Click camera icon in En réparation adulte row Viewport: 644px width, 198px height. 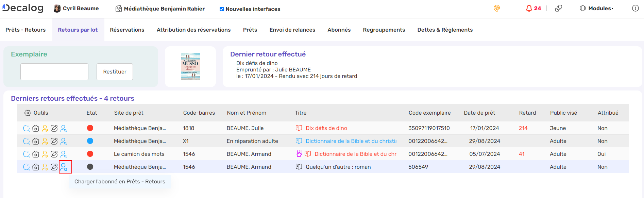(36, 141)
